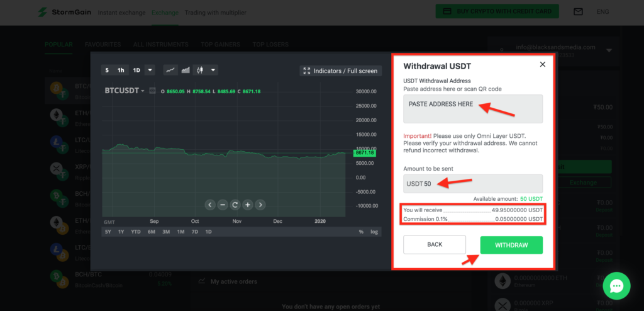
Task: Expand the account dropdown next to email
Action: (609, 50)
